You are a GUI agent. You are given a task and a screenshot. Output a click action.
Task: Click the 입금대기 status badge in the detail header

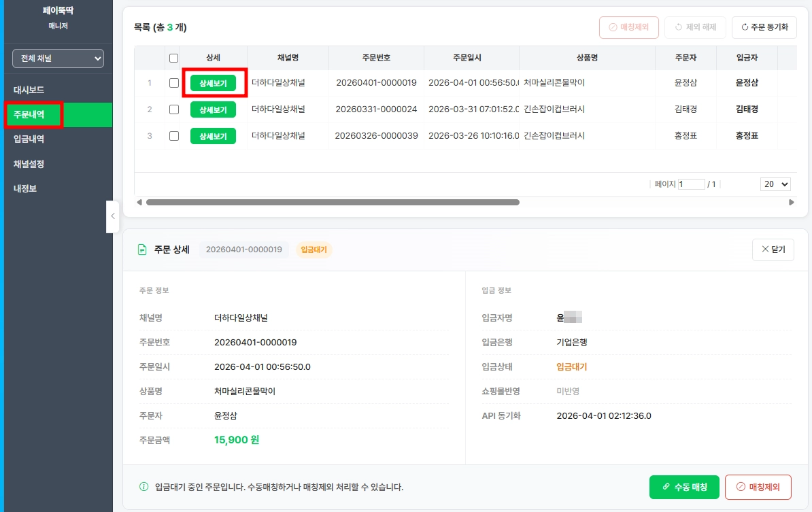314,250
